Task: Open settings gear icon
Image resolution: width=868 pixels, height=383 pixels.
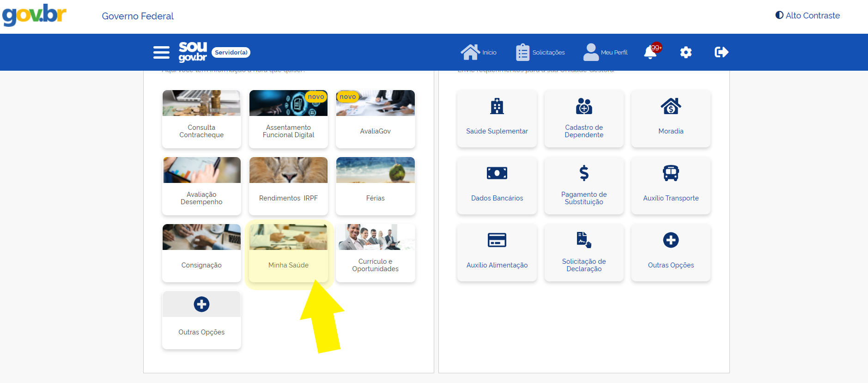Action: tap(686, 52)
